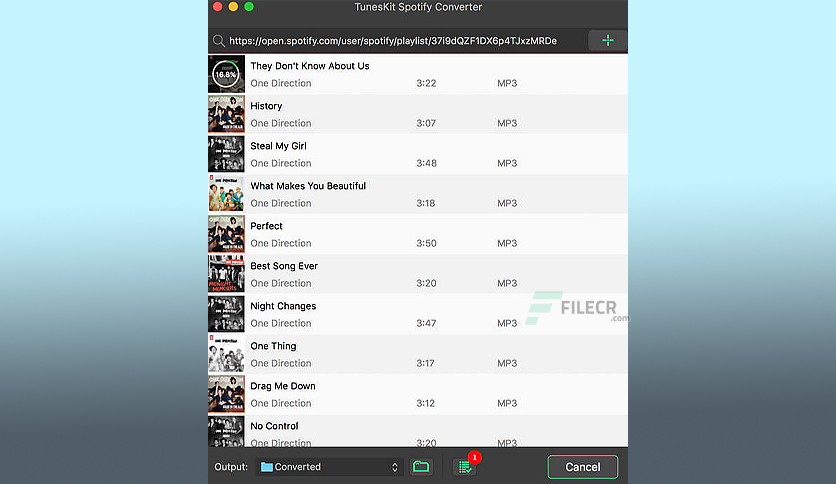Maximize window with green button
The image size is (836, 484).
point(249,6)
